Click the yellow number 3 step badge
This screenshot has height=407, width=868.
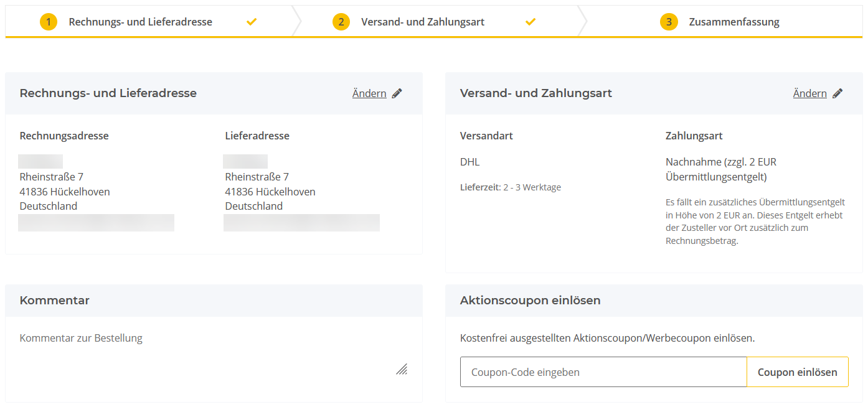[x=669, y=22]
